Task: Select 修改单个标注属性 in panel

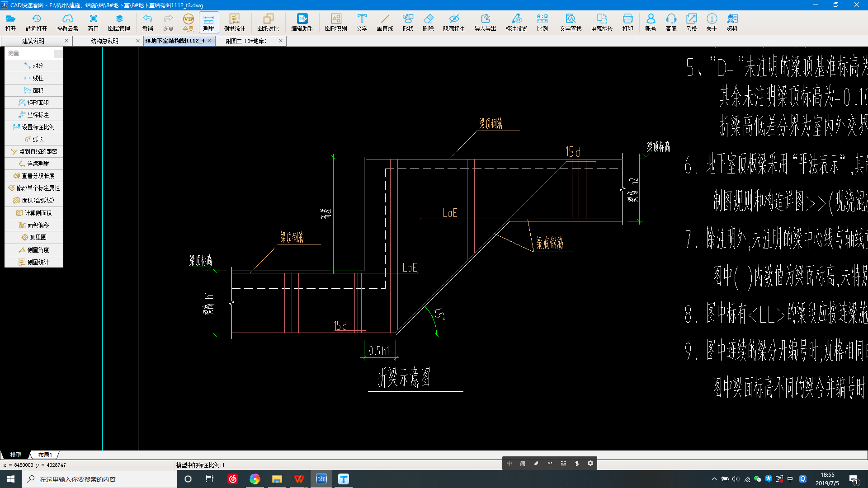Action: point(34,188)
